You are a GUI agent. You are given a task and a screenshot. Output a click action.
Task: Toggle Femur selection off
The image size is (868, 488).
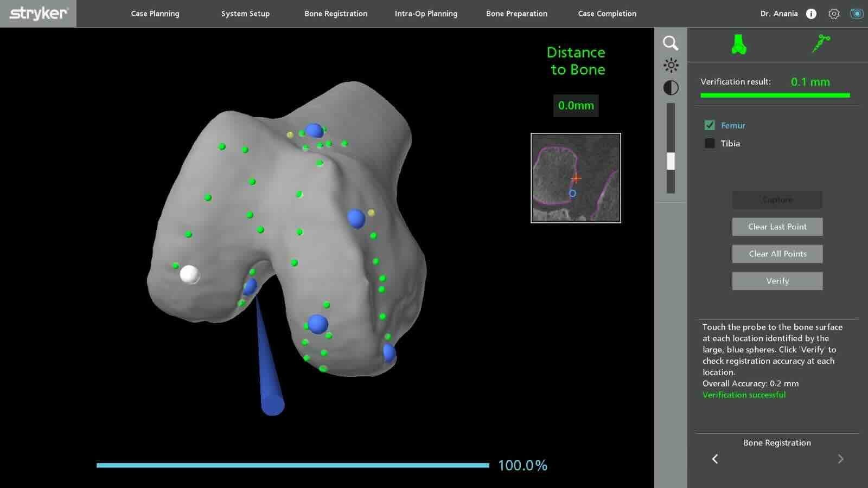tap(710, 125)
